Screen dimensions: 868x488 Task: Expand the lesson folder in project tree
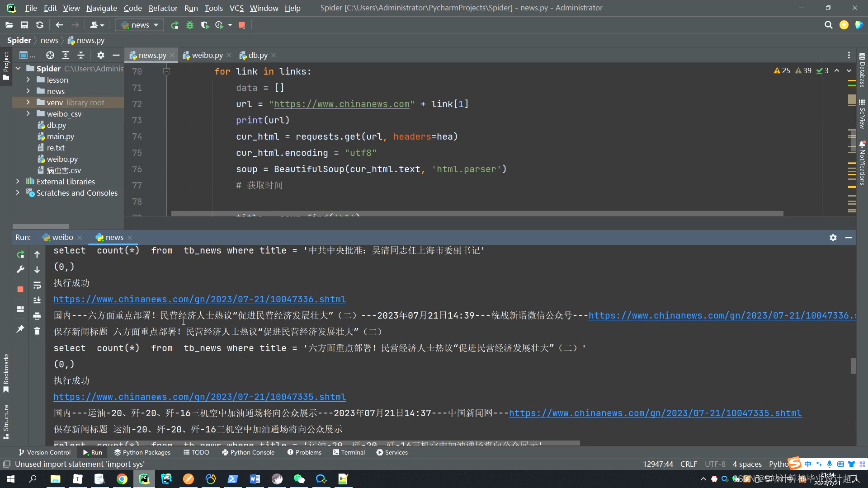pyautogui.click(x=28, y=80)
